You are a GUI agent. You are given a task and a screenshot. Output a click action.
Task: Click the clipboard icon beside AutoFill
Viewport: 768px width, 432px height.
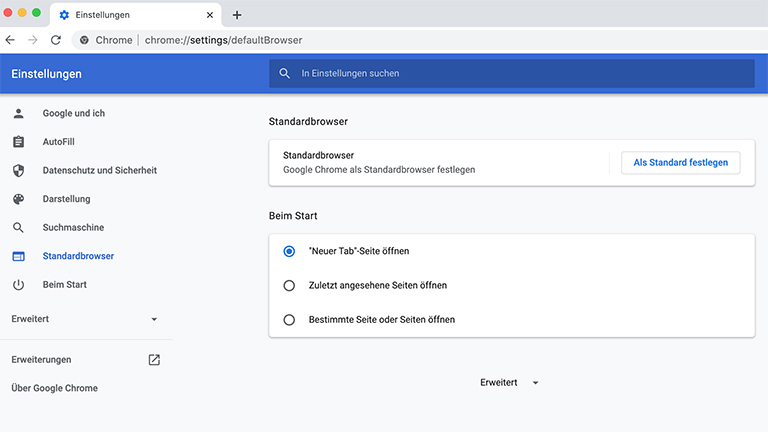click(19, 142)
